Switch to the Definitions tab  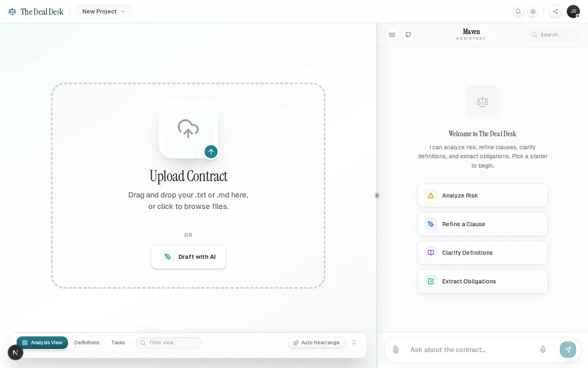pos(87,343)
